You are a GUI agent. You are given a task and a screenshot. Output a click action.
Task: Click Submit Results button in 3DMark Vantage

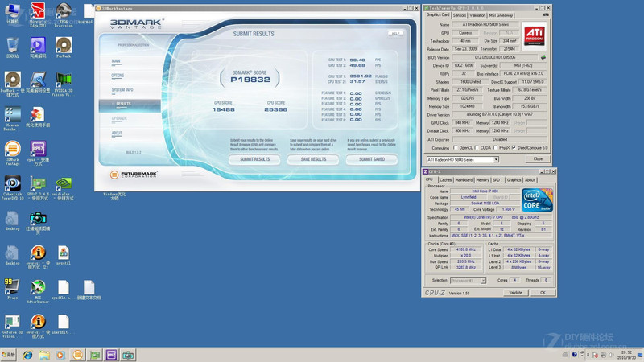coord(254,159)
